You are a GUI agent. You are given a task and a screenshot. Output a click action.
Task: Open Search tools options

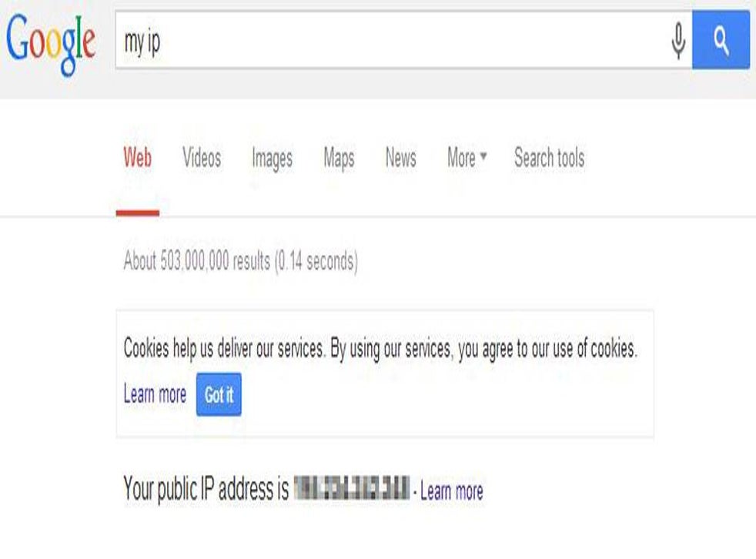(x=549, y=157)
